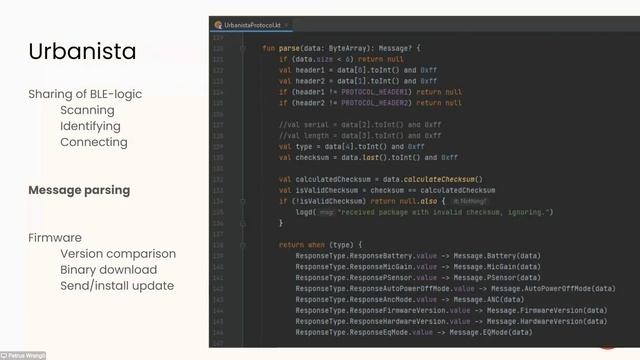Click the ResponseMicGain mapping line
This screenshot has width=640, height=360.
tap(418, 267)
